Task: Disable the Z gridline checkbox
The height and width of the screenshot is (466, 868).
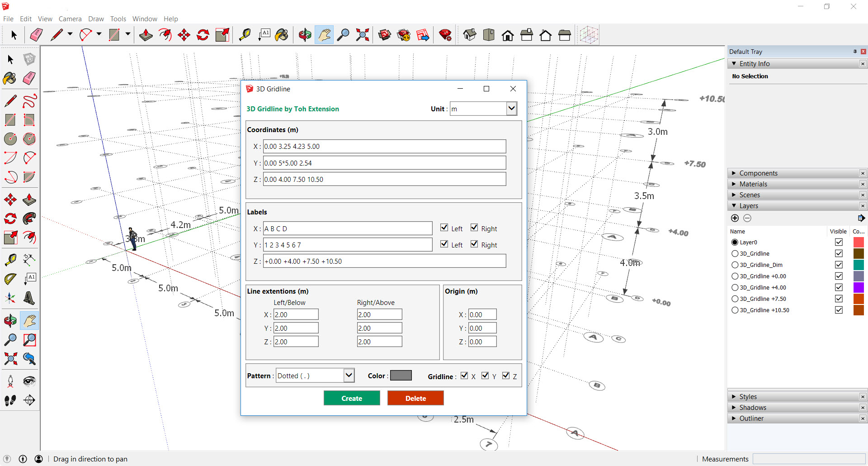Action: [x=506, y=375]
